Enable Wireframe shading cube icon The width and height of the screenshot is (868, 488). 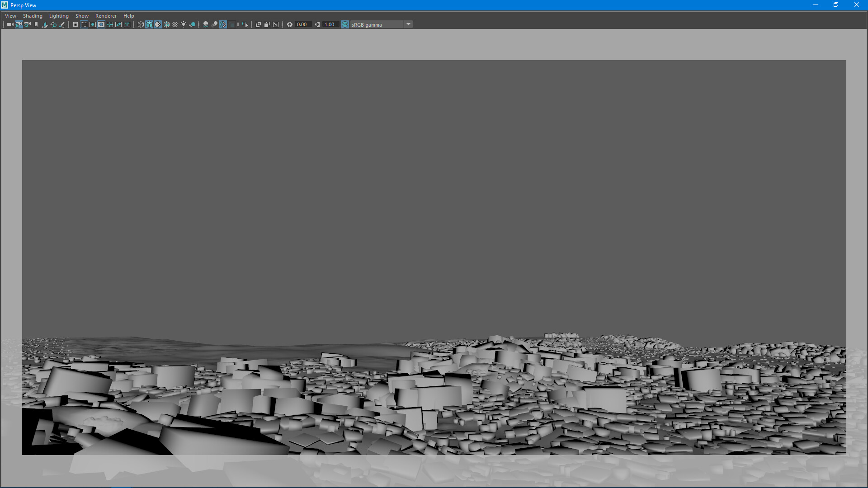(x=141, y=24)
